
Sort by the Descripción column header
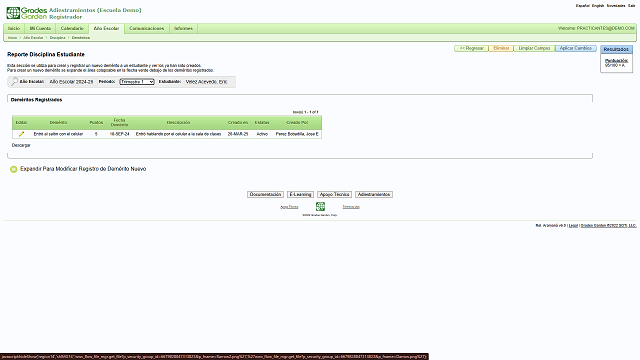coord(178,122)
